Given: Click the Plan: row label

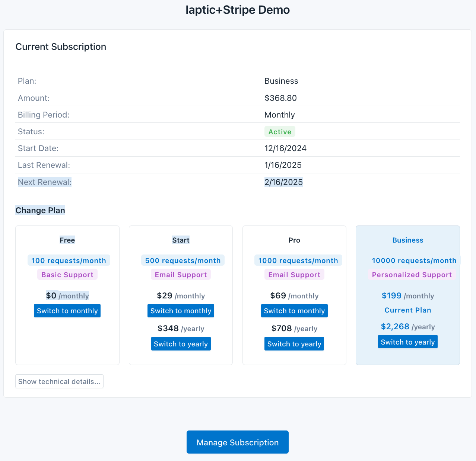Looking at the screenshot, I should point(27,81).
